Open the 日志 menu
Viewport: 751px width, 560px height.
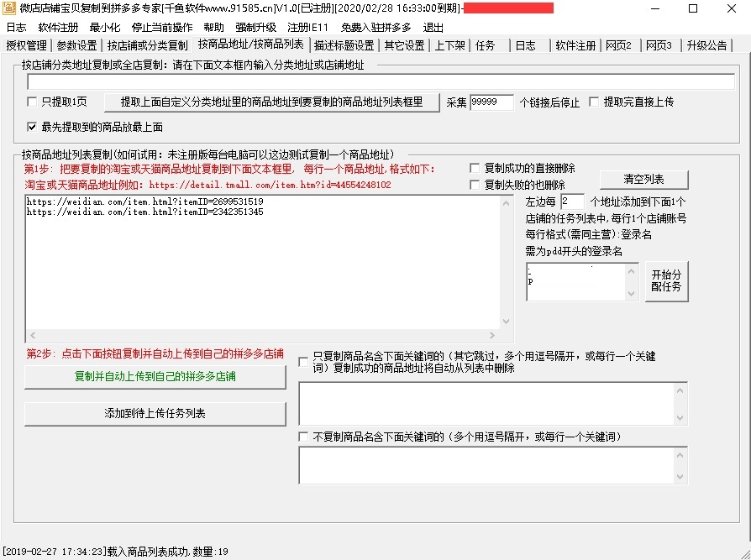(16, 27)
